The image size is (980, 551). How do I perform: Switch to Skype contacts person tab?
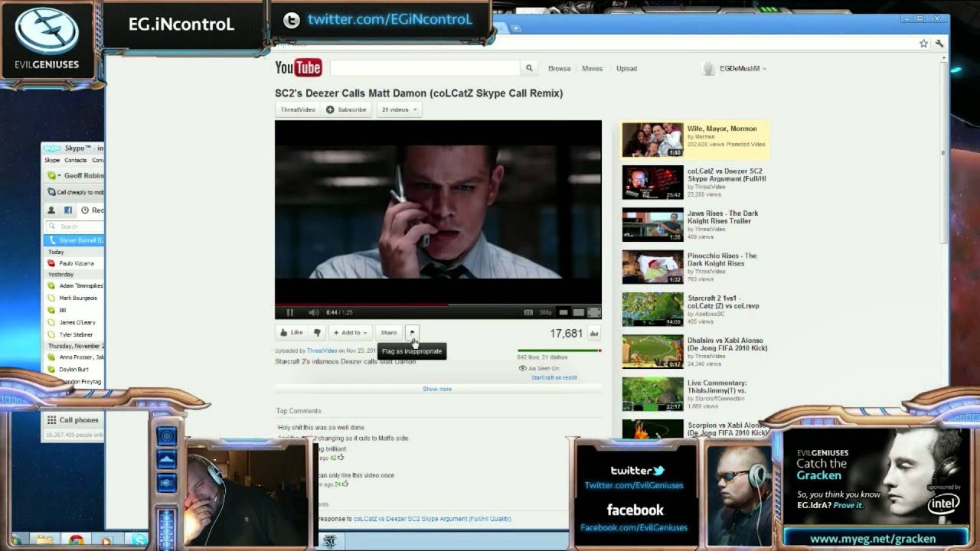[x=51, y=210]
